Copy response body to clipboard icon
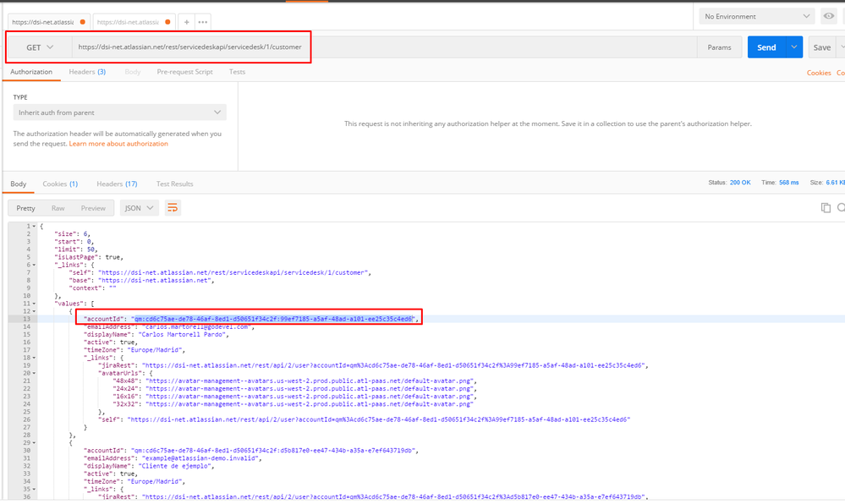This screenshot has width=845, height=504. (x=826, y=207)
